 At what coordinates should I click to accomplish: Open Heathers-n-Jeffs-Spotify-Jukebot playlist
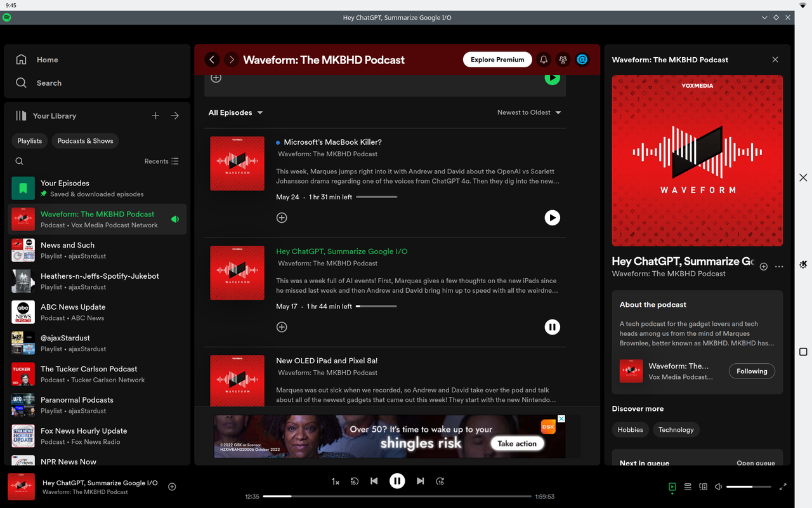click(97, 281)
